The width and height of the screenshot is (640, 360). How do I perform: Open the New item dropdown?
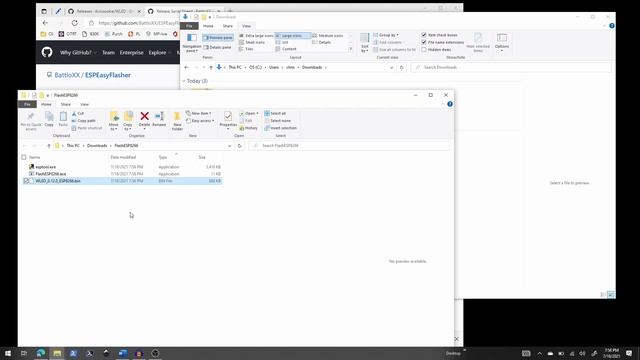[x=198, y=113]
